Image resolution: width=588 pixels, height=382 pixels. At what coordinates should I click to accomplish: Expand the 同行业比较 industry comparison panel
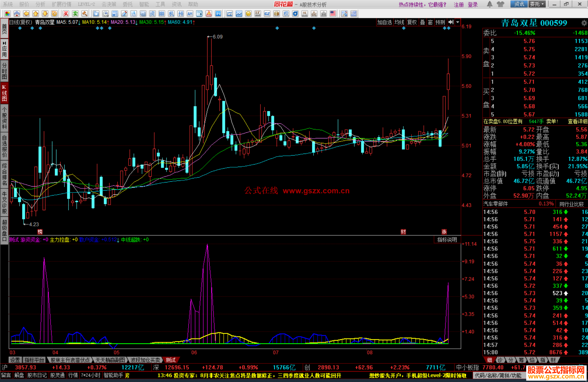[x=571, y=204]
